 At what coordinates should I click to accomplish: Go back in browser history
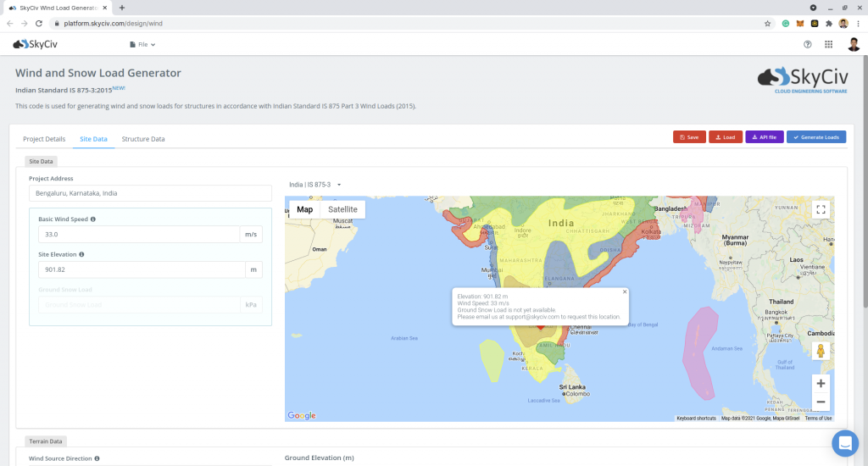pos(10,23)
